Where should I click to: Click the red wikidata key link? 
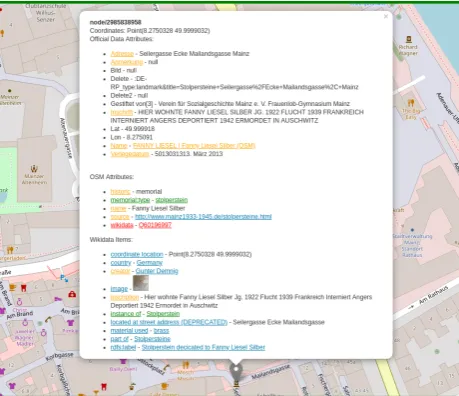[122, 225]
